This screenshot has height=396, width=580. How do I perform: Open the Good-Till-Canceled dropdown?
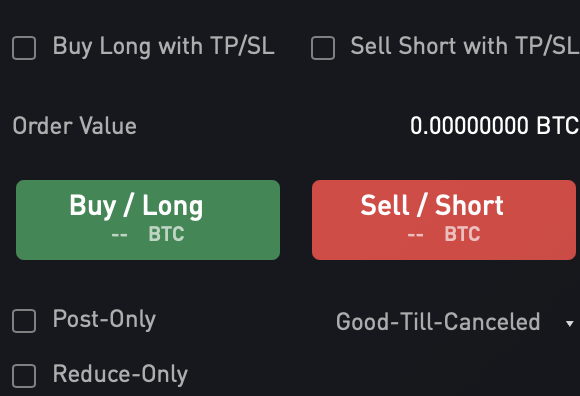coord(455,322)
